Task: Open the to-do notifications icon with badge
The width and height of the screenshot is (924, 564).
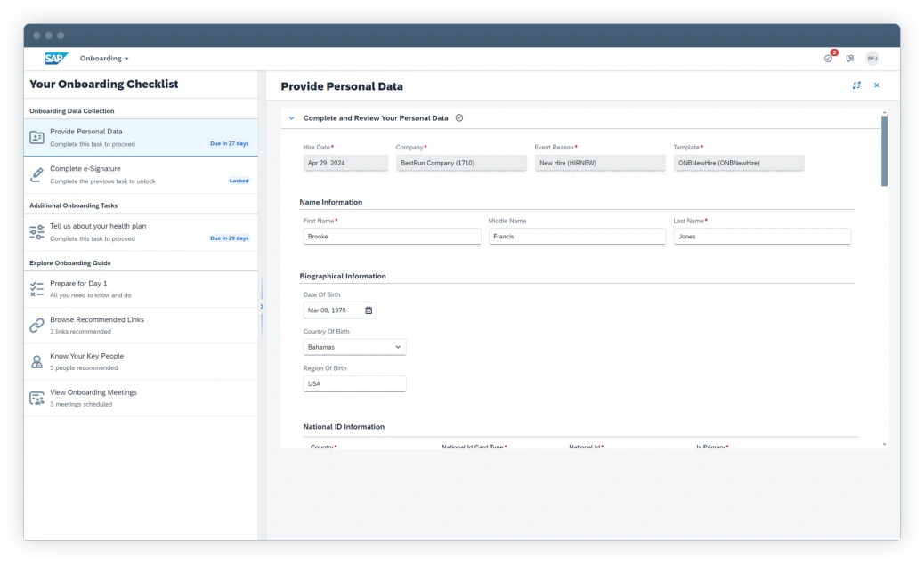Action: point(829,57)
